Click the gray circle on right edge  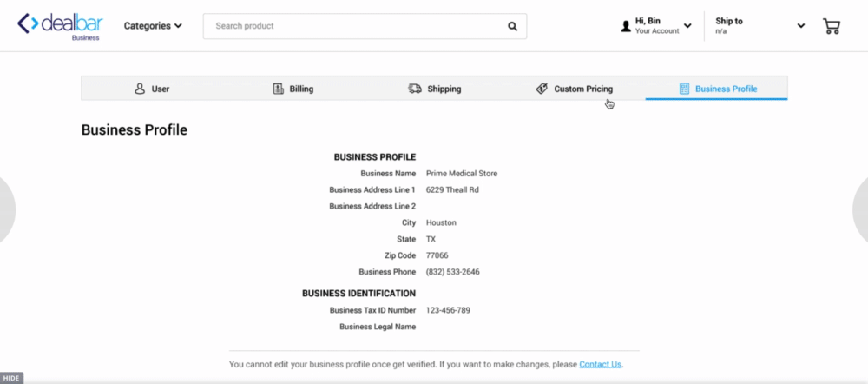[861, 210]
